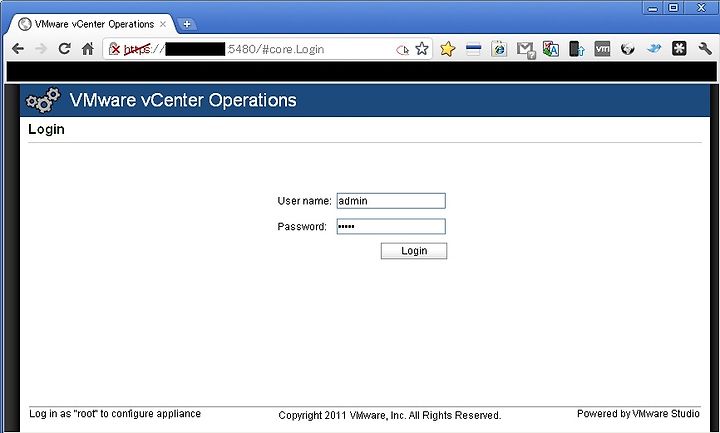The image size is (720, 433).
Task: Click "Powered by VMware Studio" text
Action: 638,413
